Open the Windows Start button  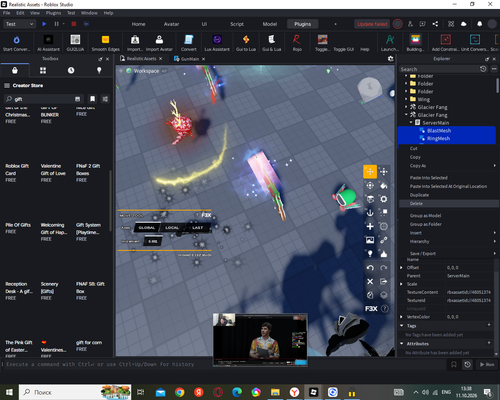coord(9,392)
